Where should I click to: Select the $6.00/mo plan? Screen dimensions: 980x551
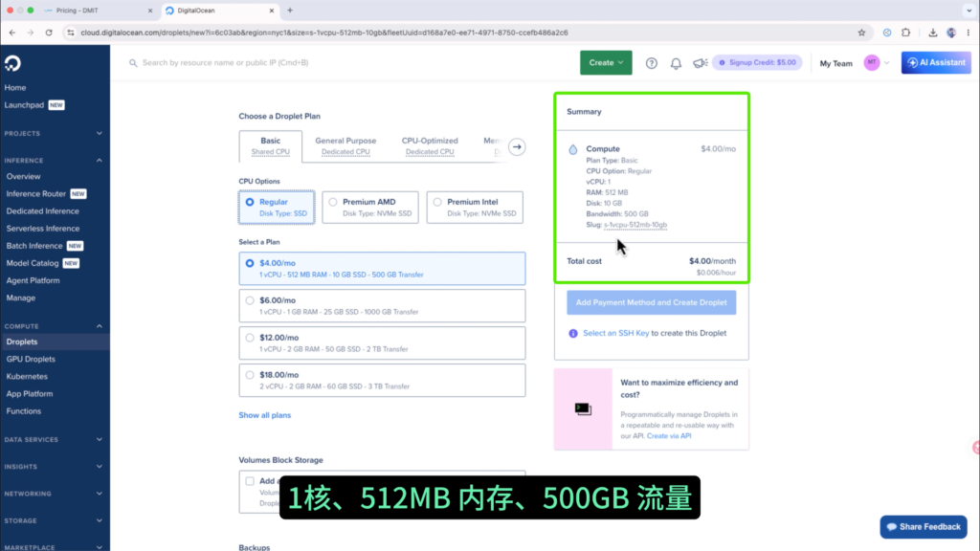click(x=382, y=306)
